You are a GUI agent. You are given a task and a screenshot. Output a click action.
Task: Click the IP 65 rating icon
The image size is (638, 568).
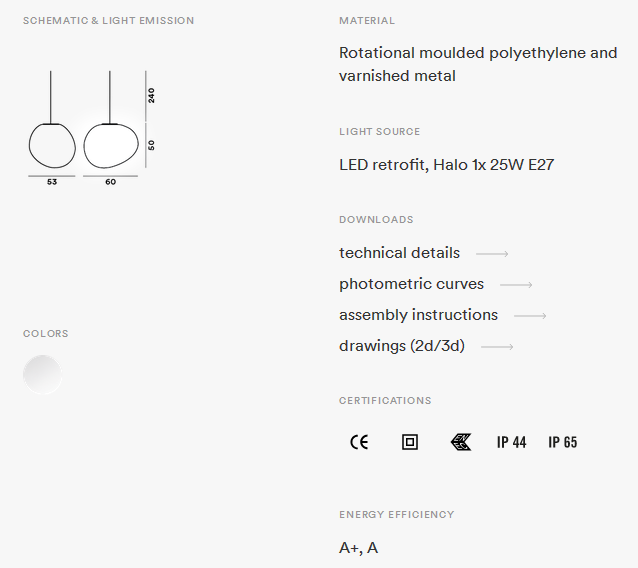(x=562, y=442)
